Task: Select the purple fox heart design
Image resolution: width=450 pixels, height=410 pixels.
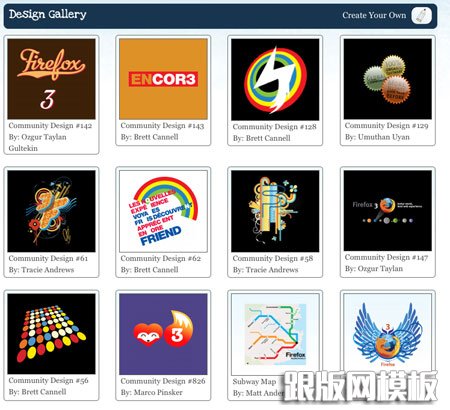Action: (x=163, y=334)
